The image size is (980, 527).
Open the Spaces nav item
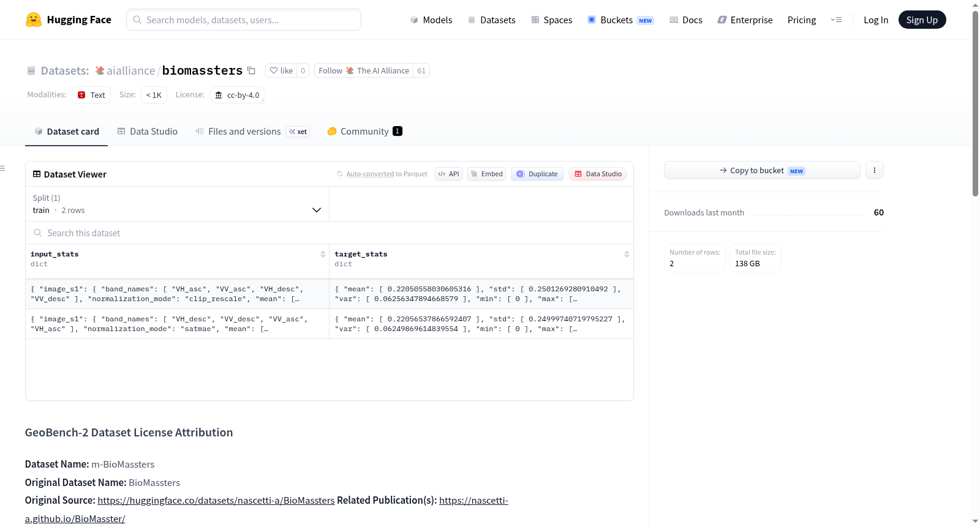(x=551, y=20)
